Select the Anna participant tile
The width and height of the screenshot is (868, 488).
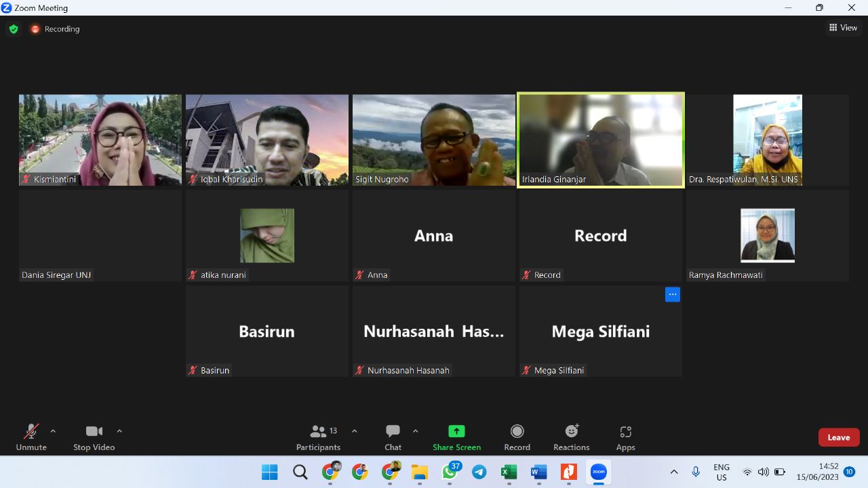434,236
